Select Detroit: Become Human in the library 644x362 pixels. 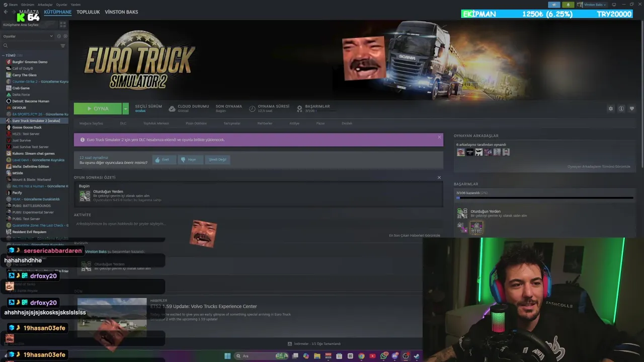(x=31, y=101)
